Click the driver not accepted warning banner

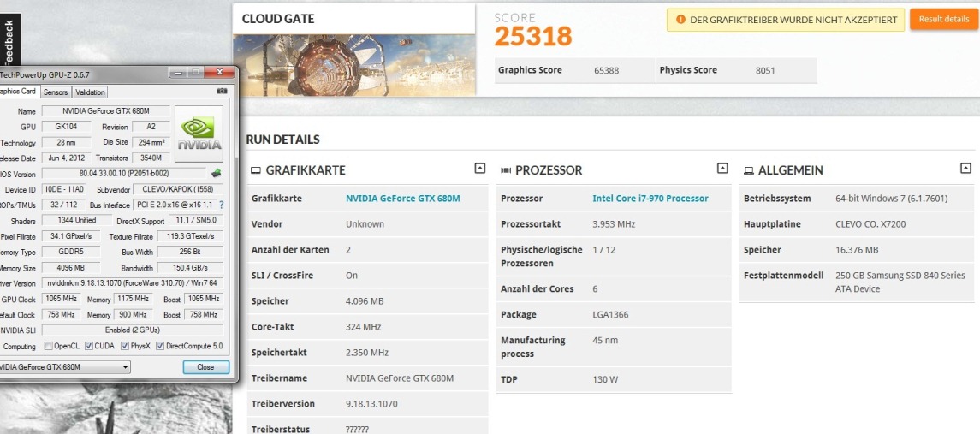(x=786, y=20)
